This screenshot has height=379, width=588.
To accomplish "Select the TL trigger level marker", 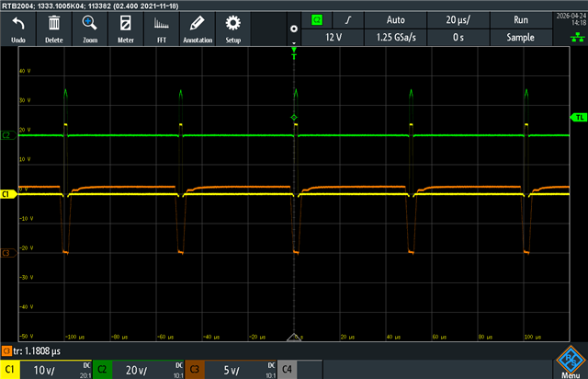I will (578, 118).
